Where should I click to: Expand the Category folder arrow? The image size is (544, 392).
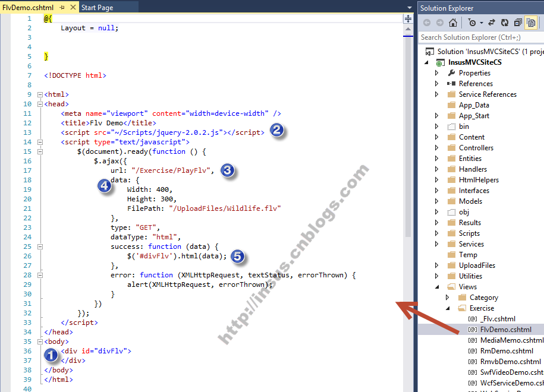coord(448,298)
